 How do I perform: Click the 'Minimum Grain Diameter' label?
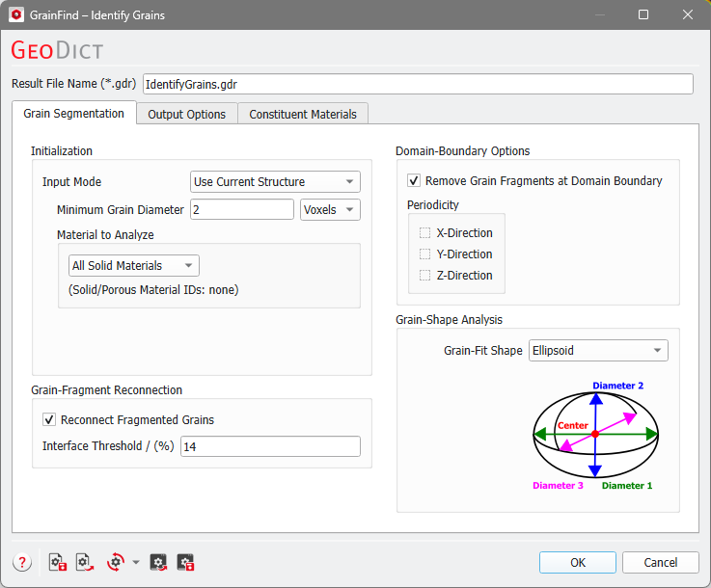121,210
